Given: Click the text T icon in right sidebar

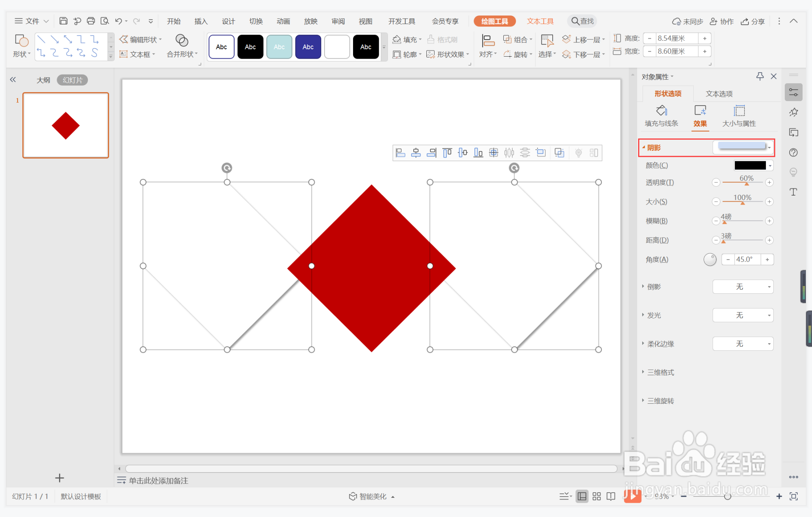Looking at the screenshot, I should (794, 192).
